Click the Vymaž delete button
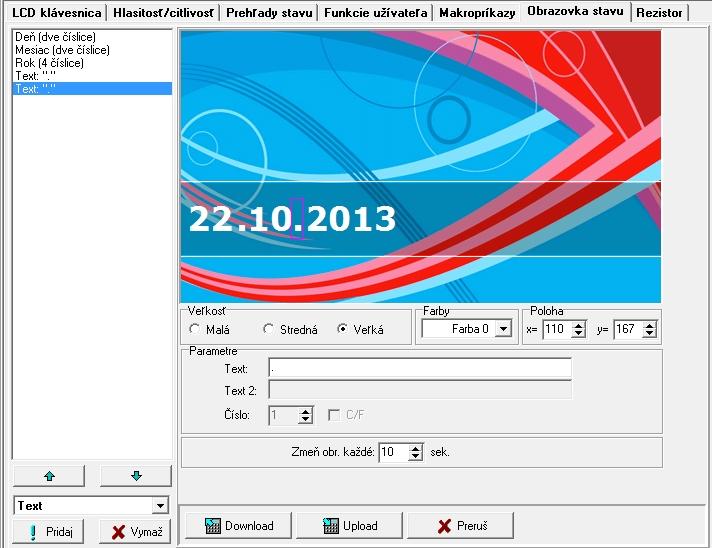Screen dimensions: 712x548 [x=135, y=531]
